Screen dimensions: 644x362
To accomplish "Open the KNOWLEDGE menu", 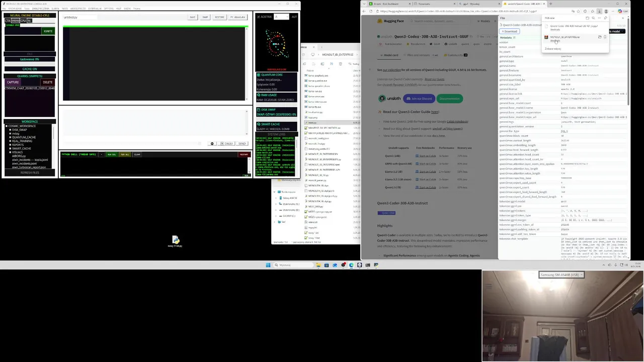I will tap(15, 9).
